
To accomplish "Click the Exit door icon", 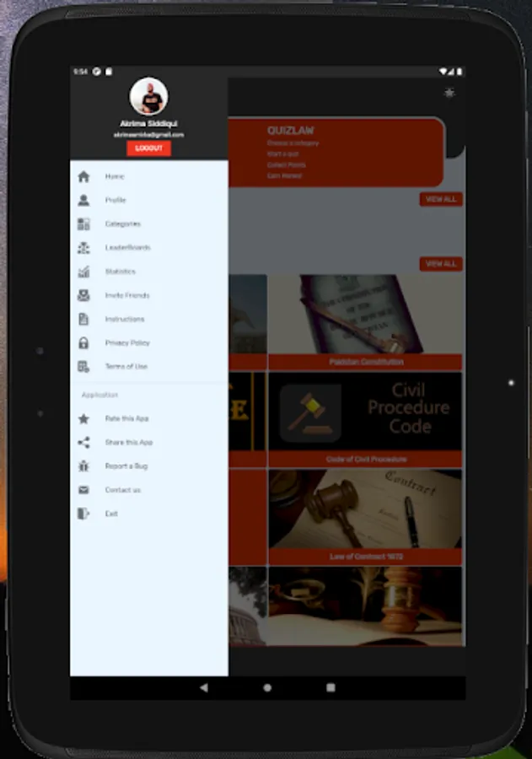I will click(x=83, y=513).
